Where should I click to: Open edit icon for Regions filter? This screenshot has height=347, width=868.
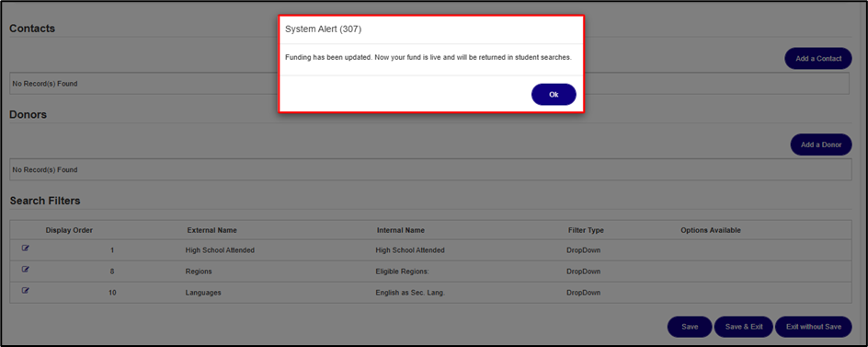click(26, 270)
